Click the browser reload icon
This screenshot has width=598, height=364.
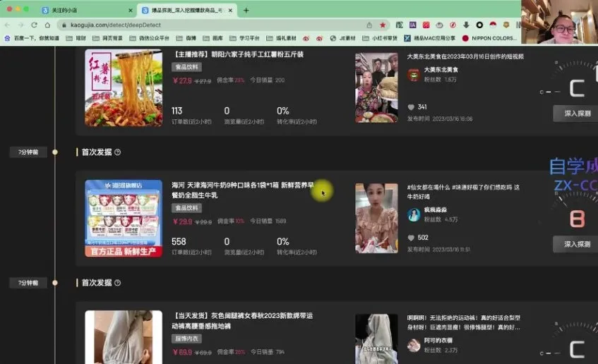[x=34, y=25]
